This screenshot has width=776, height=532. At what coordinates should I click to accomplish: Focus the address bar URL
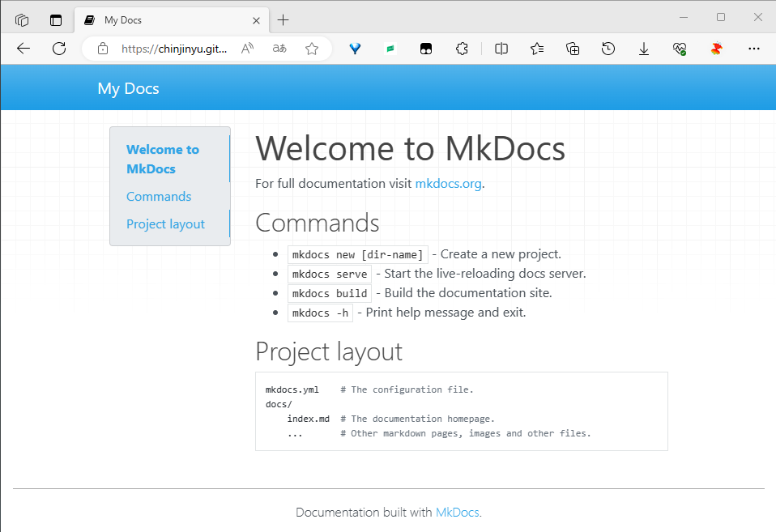174,49
